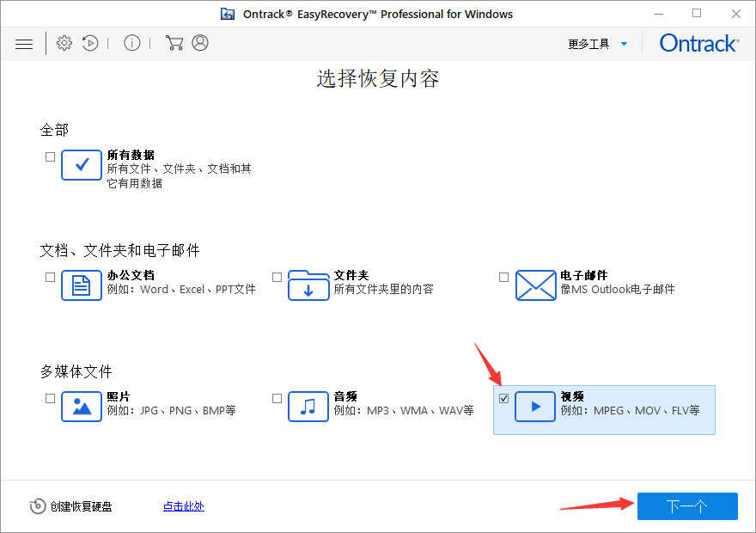Open the info icon
756x533 pixels.
pyautogui.click(x=131, y=43)
